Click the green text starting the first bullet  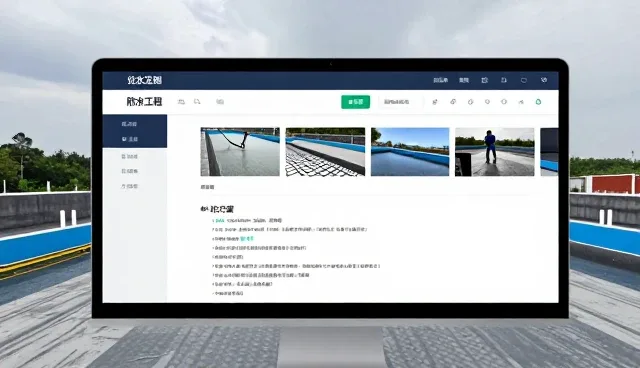coord(219,220)
